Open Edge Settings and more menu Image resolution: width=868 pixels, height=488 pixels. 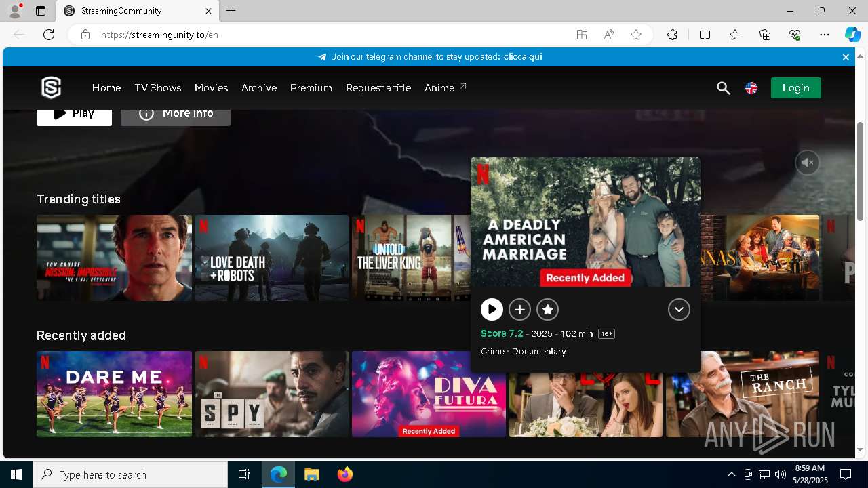pyautogui.click(x=825, y=35)
